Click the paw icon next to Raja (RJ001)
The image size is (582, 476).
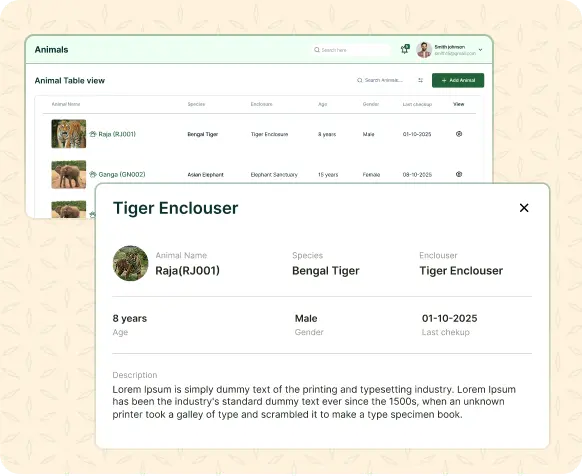(93, 134)
